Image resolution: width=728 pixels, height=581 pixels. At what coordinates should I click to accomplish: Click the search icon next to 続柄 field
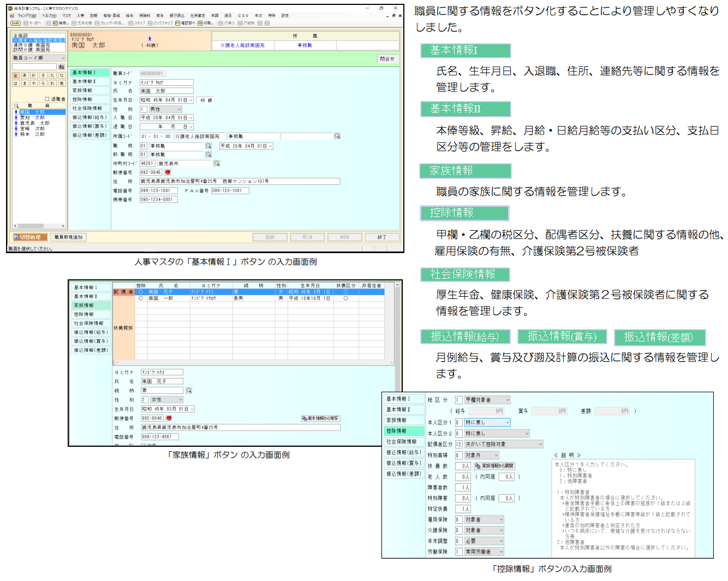189,391
